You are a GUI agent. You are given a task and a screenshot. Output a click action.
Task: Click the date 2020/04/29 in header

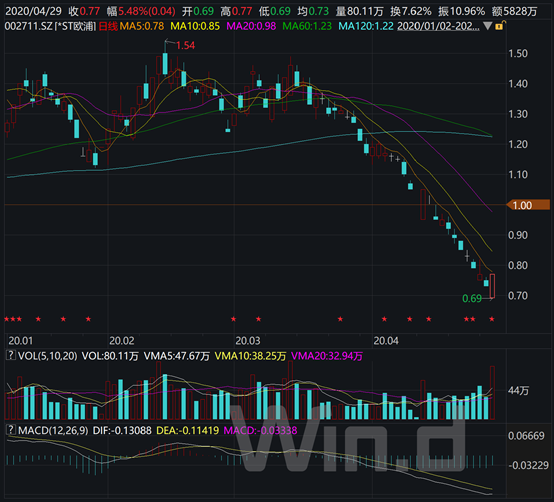[33, 11]
